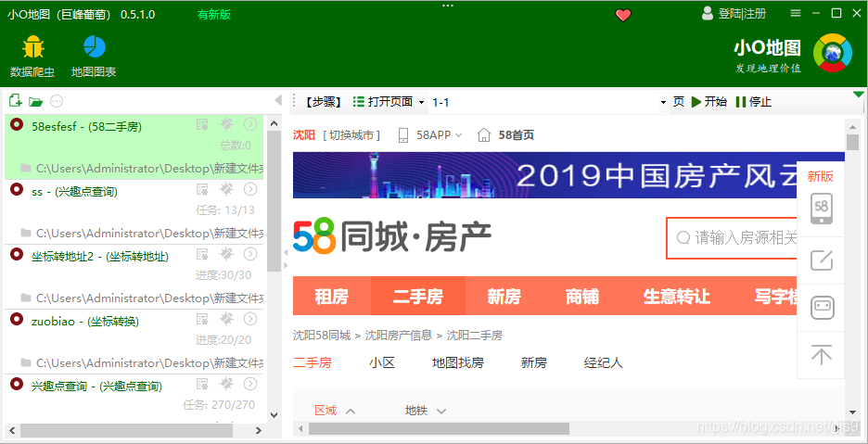This screenshot has width=868, height=444.
Task: Toggle red status circle of zuobiao
Action: point(18,319)
